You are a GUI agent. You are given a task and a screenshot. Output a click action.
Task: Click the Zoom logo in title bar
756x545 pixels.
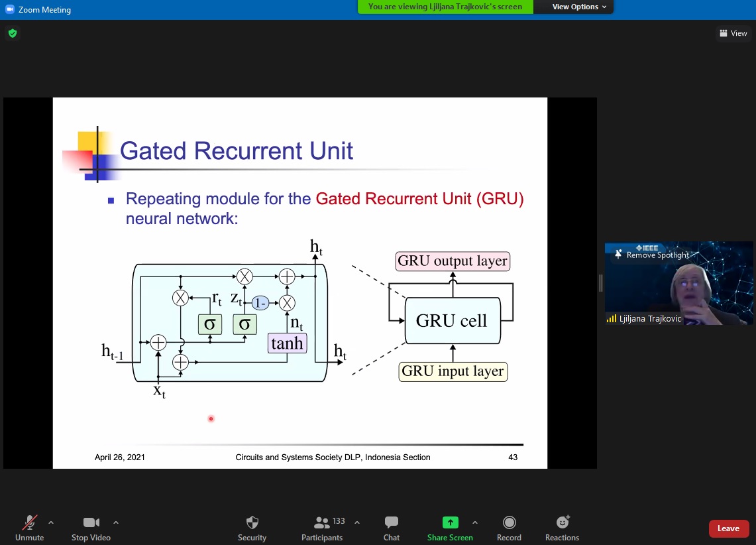[x=10, y=9]
